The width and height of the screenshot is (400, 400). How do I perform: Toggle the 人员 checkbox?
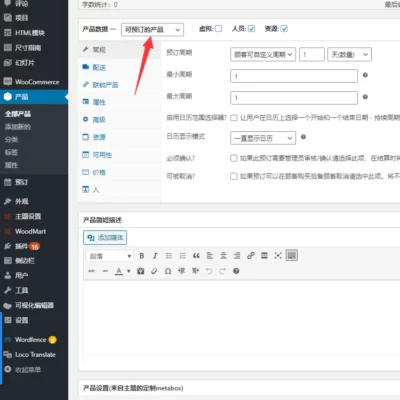[x=252, y=29]
